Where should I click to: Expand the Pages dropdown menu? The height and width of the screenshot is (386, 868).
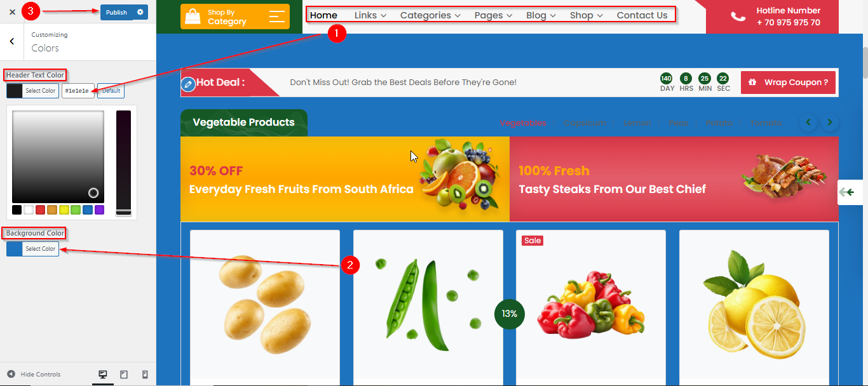click(x=493, y=15)
